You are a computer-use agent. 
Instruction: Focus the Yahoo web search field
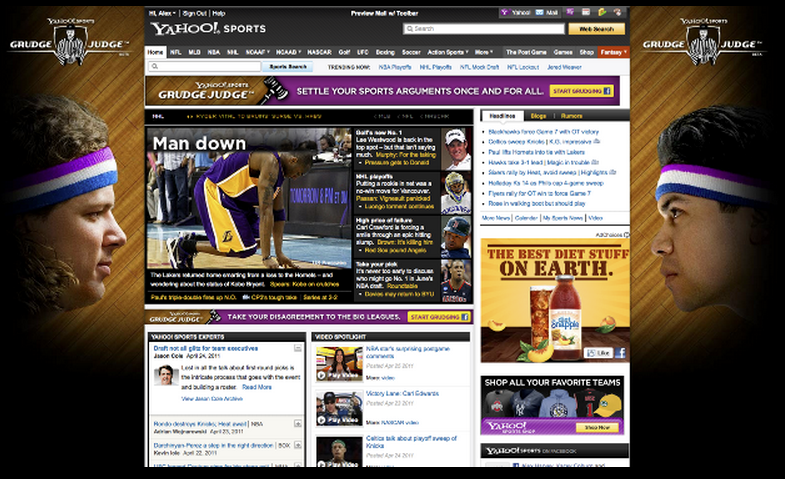[484, 29]
